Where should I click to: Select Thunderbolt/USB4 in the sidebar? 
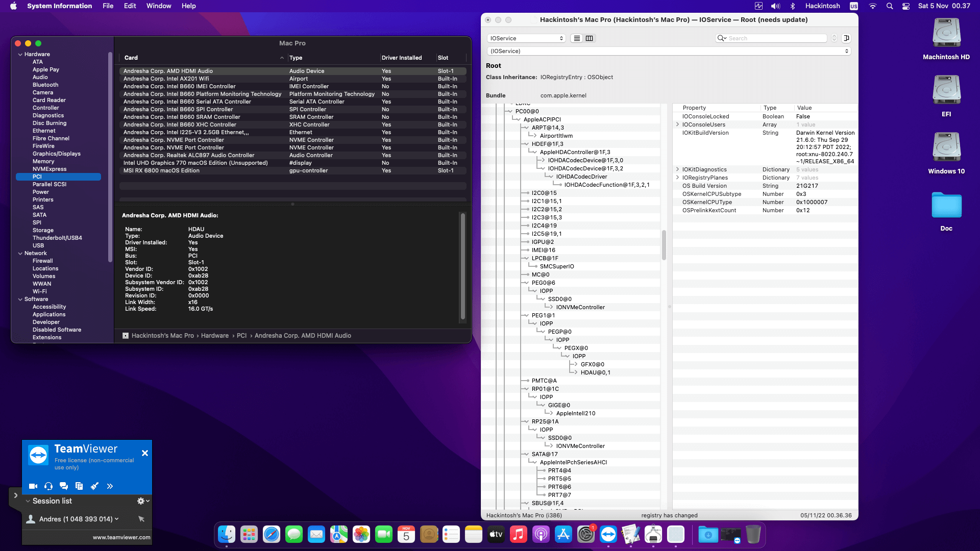click(57, 238)
